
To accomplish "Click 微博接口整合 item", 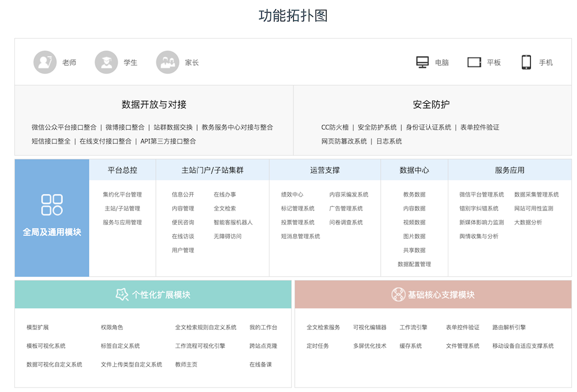I will coord(125,127).
